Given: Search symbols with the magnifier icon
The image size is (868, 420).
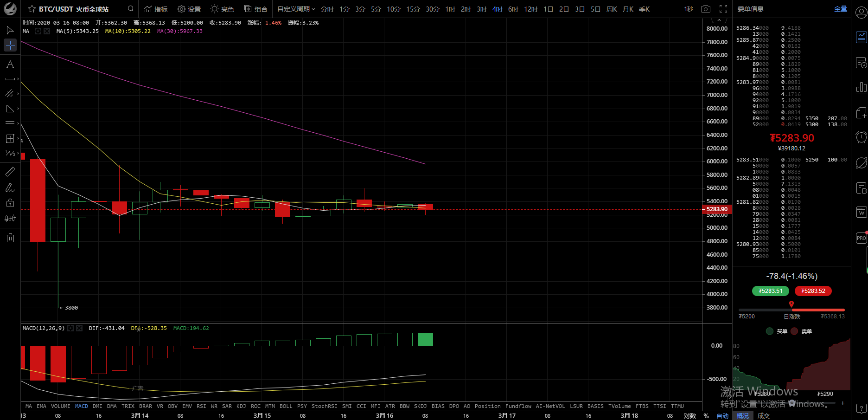Looking at the screenshot, I should pyautogui.click(x=131, y=9).
